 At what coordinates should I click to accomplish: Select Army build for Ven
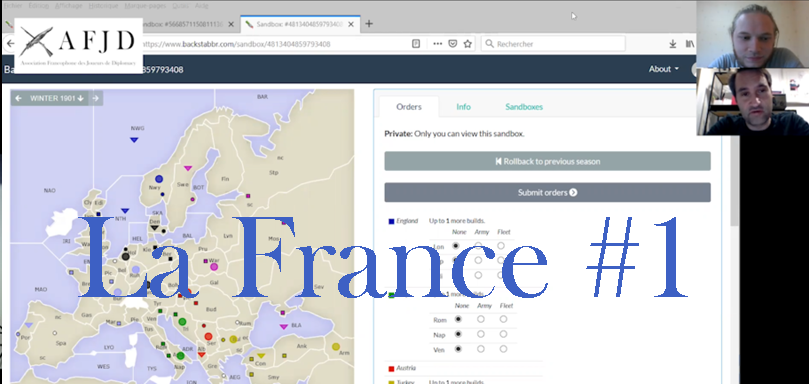tap(481, 349)
